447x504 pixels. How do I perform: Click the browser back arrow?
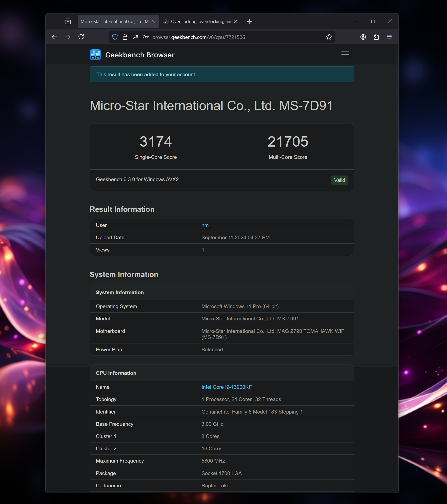[x=54, y=37]
